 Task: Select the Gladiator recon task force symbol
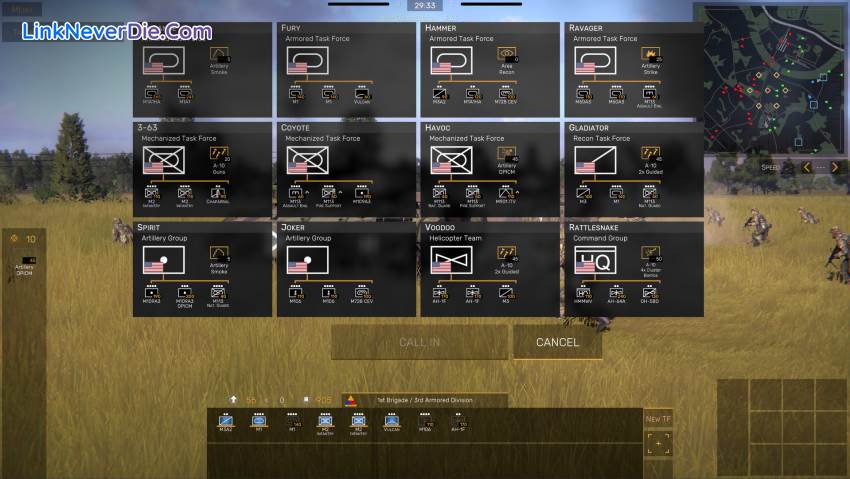(x=595, y=161)
